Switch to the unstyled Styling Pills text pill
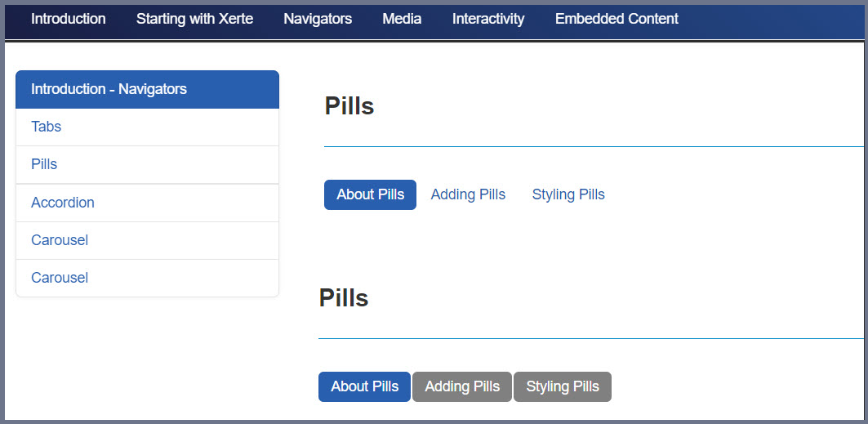Viewport: 868px width, 424px height. coord(568,194)
